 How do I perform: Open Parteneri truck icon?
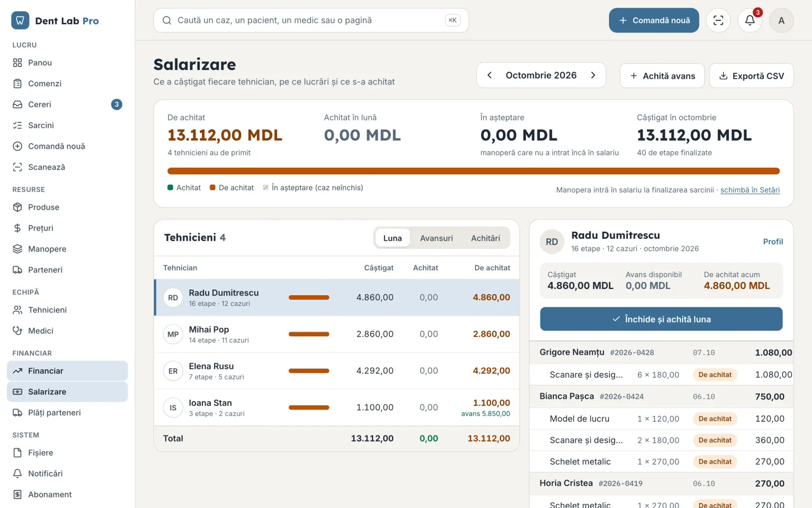[x=17, y=270]
